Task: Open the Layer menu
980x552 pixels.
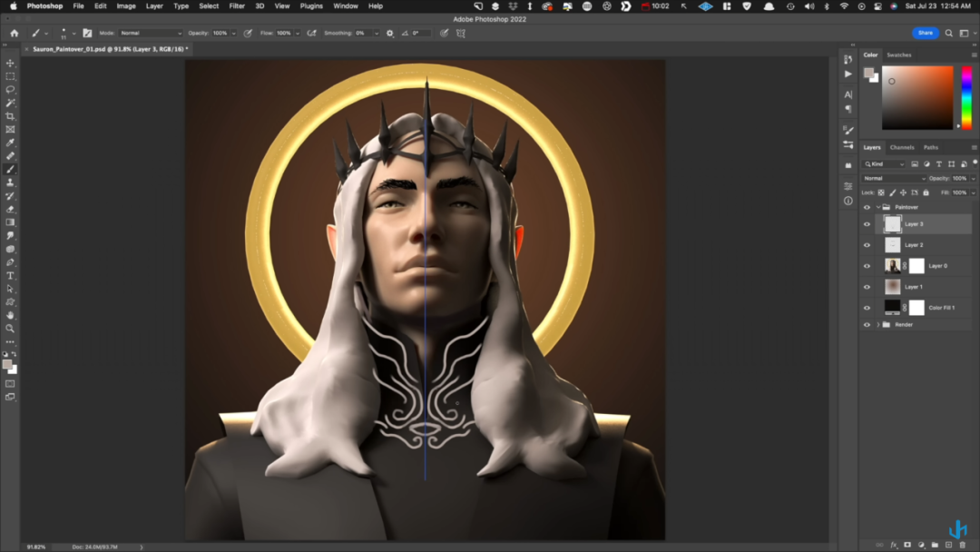Action: [154, 5]
